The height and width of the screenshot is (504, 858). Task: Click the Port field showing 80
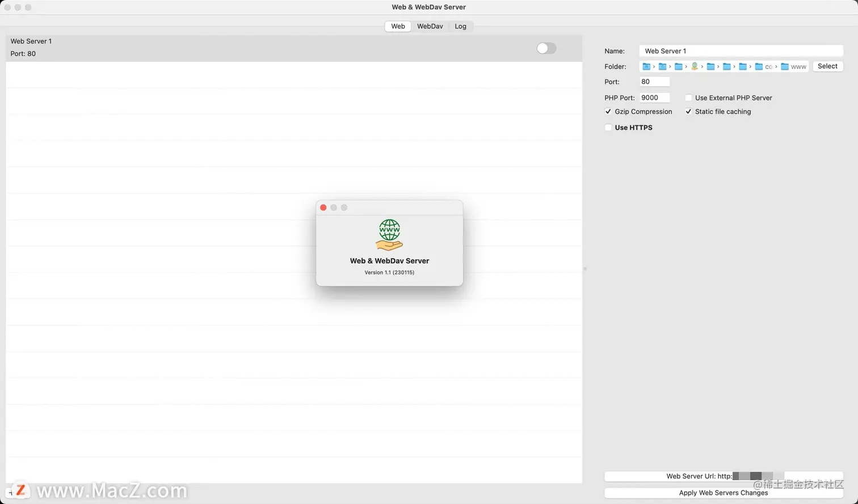655,82
